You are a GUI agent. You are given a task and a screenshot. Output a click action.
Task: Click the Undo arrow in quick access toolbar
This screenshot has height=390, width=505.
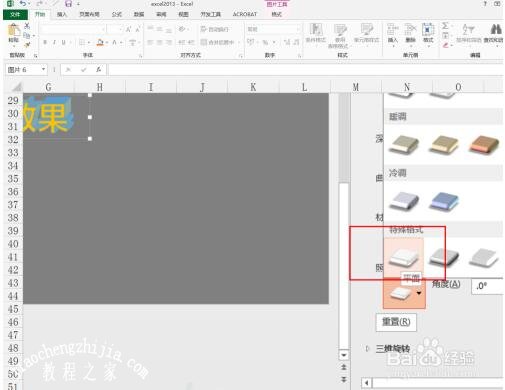coord(23,4)
